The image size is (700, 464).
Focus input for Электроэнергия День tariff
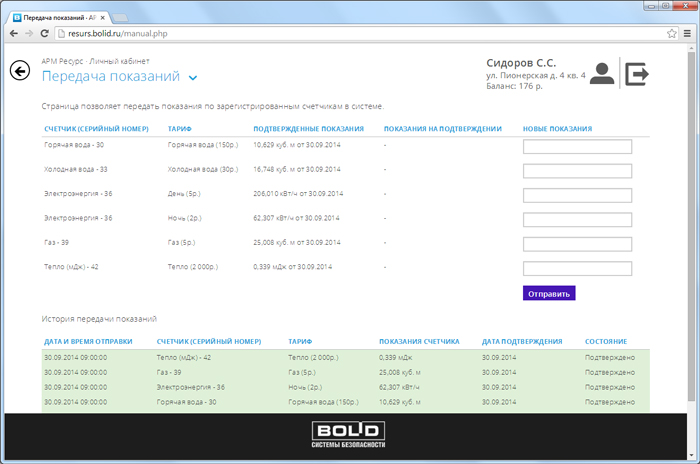click(577, 195)
